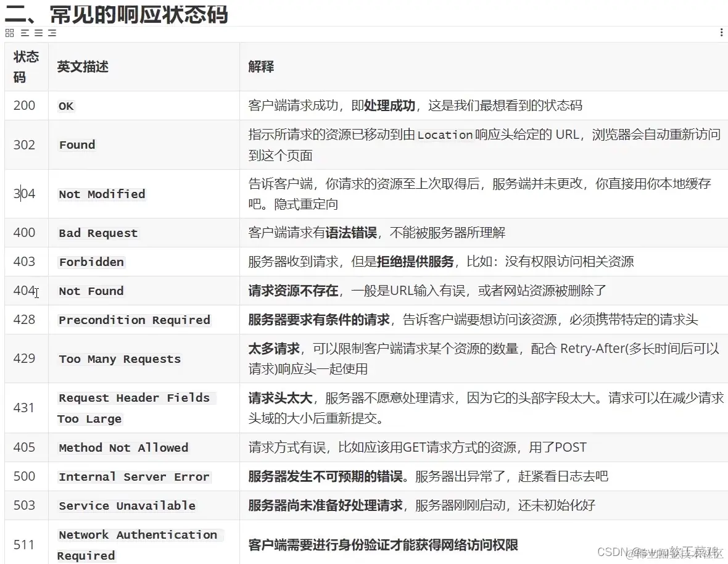The image size is (728, 564).
Task: Click the bold text 拒绝提供服务
Action: coord(415,262)
